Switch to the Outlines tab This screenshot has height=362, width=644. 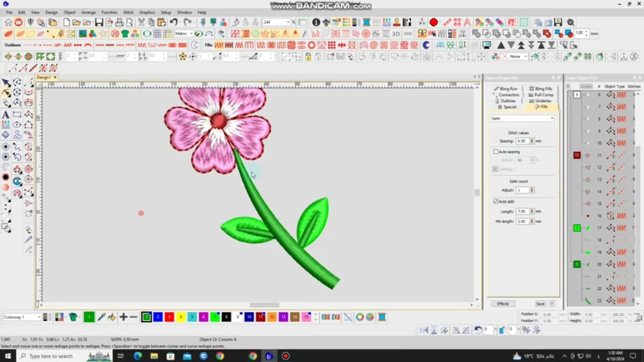coord(505,101)
